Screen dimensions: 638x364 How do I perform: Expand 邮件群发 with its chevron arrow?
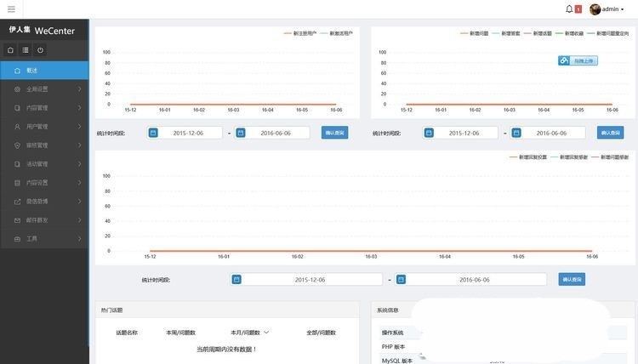point(79,220)
